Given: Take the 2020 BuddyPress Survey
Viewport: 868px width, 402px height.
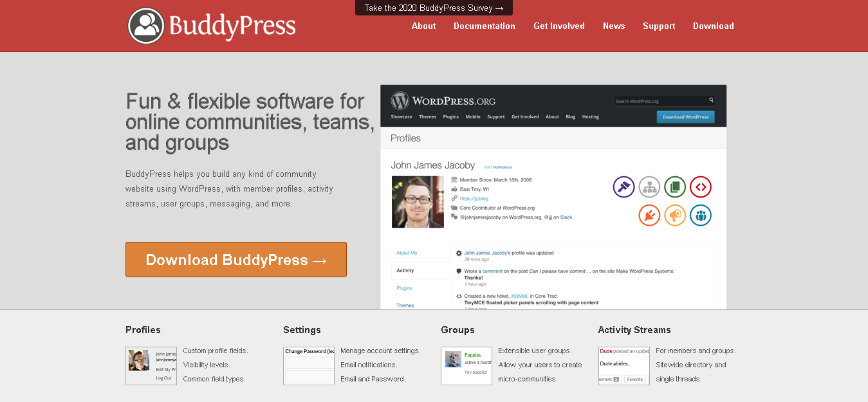Looking at the screenshot, I should pos(434,8).
